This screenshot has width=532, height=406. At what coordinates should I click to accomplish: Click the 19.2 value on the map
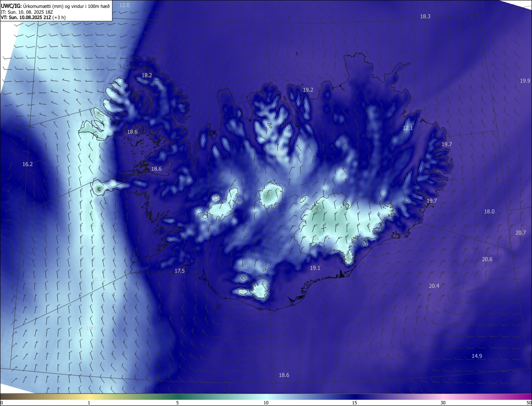click(x=308, y=90)
